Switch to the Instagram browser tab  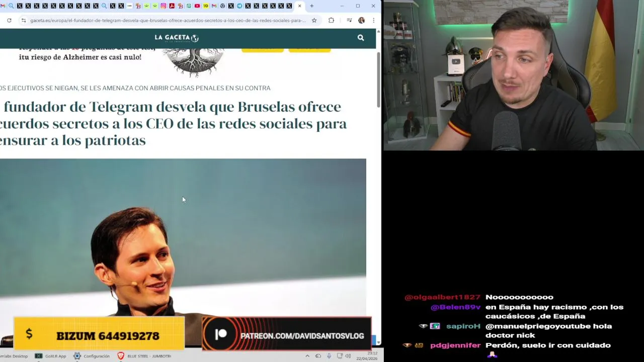pyautogui.click(x=164, y=6)
